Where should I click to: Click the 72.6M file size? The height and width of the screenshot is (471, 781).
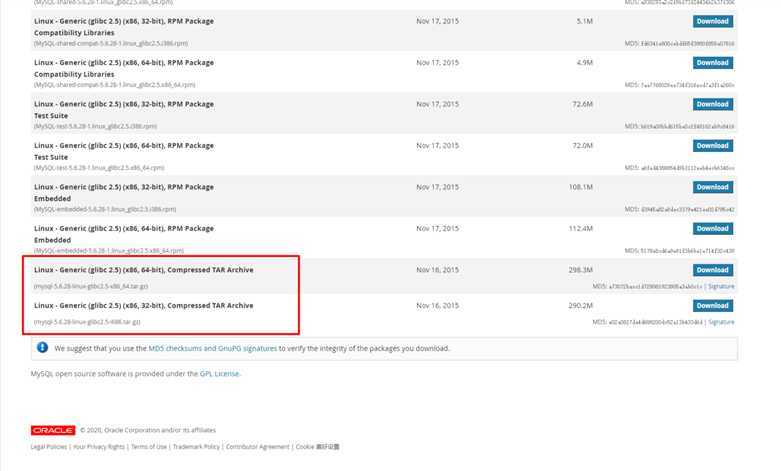pyautogui.click(x=582, y=104)
